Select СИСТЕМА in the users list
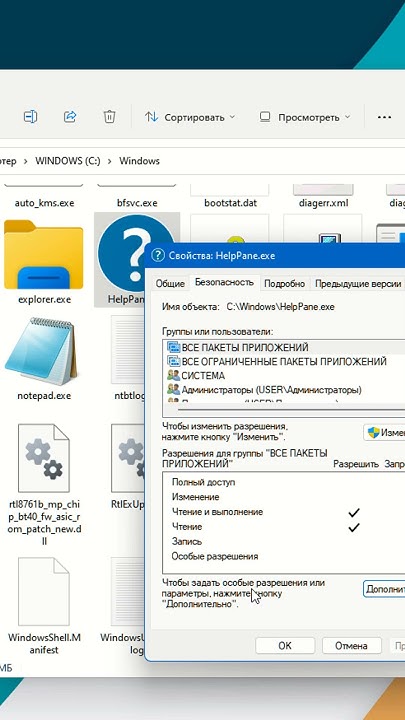The image size is (405, 720). pos(284,376)
